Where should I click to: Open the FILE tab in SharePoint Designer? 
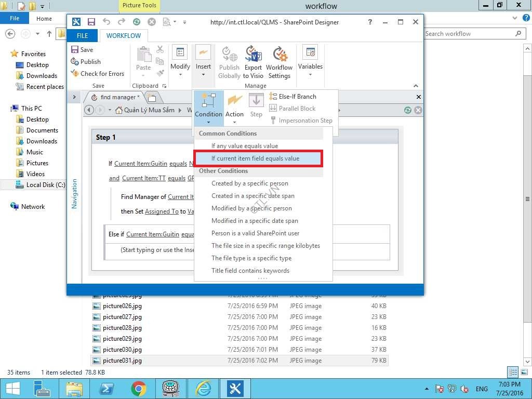tap(83, 36)
